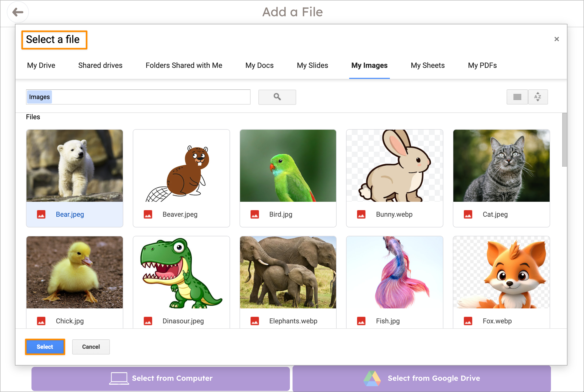The width and height of the screenshot is (584, 392).
Task: Click the image icon beside Fox.webp
Action: pos(469,321)
